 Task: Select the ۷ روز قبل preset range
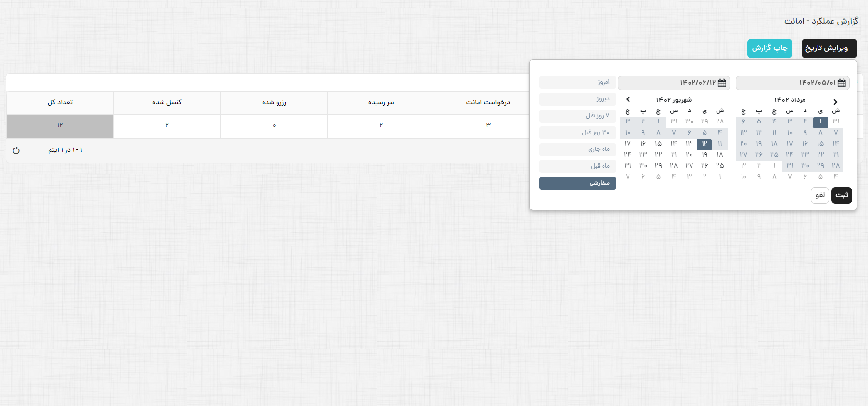[x=578, y=116]
